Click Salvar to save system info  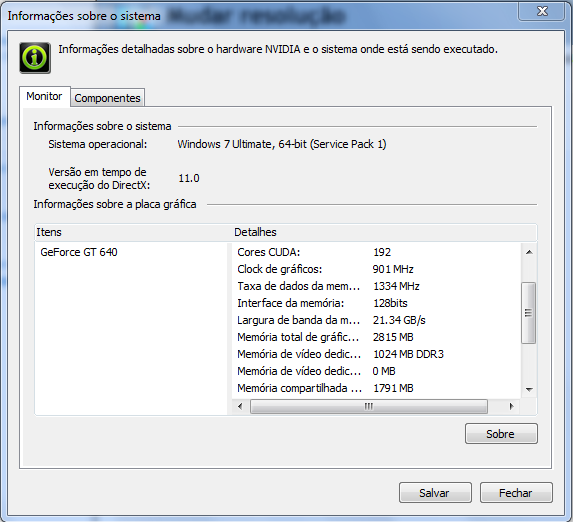[435, 493]
